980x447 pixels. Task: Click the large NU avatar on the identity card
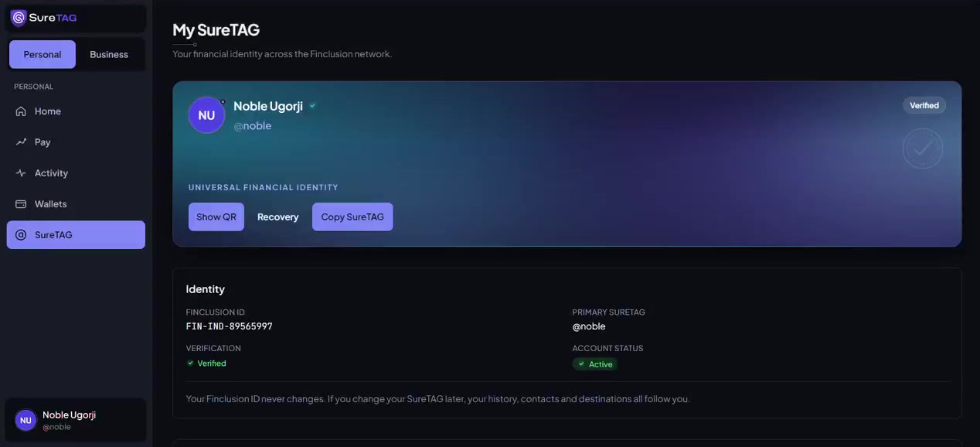[206, 115]
